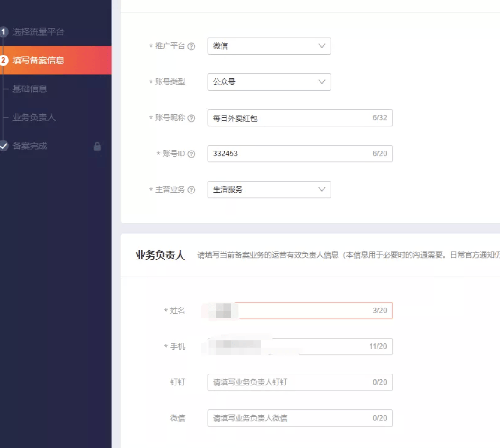
Task: Open the 主营业务 dropdown showing 生活服务
Action: click(x=269, y=189)
